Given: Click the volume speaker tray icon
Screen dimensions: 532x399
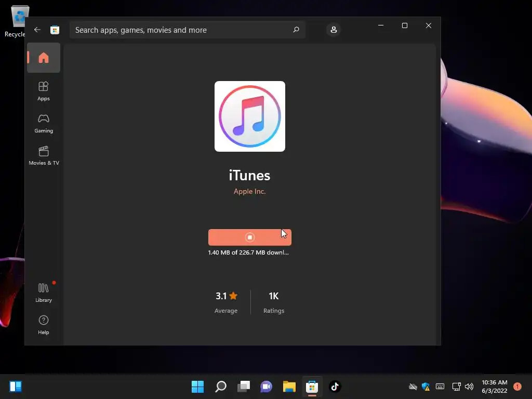Looking at the screenshot, I should 469,387.
